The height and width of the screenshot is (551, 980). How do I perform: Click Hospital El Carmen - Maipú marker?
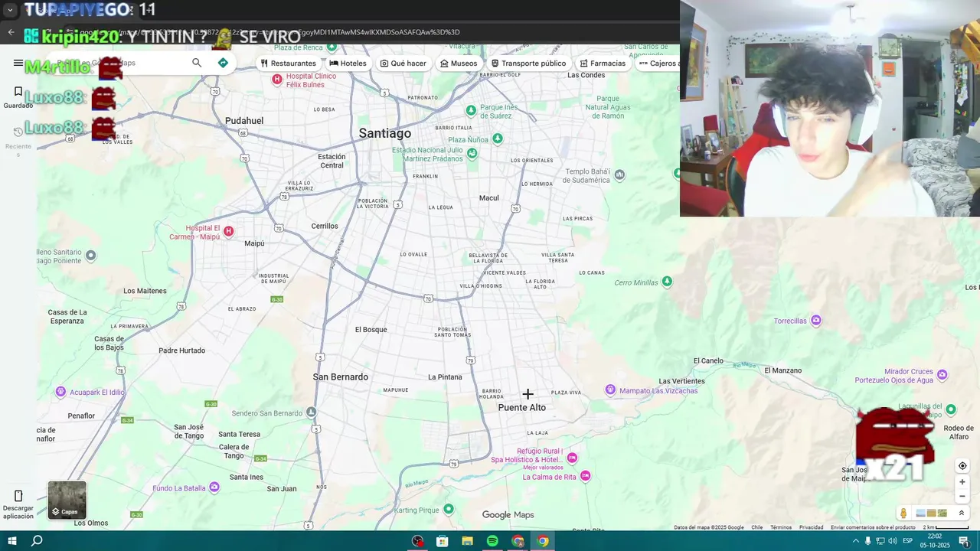pyautogui.click(x=228, y=231)
